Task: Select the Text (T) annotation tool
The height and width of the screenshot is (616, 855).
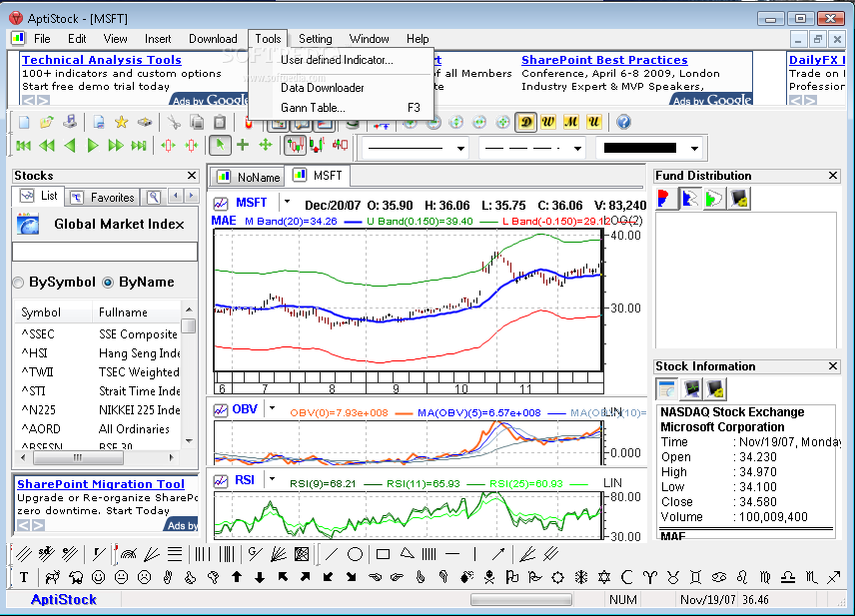Action: point(24,577)
